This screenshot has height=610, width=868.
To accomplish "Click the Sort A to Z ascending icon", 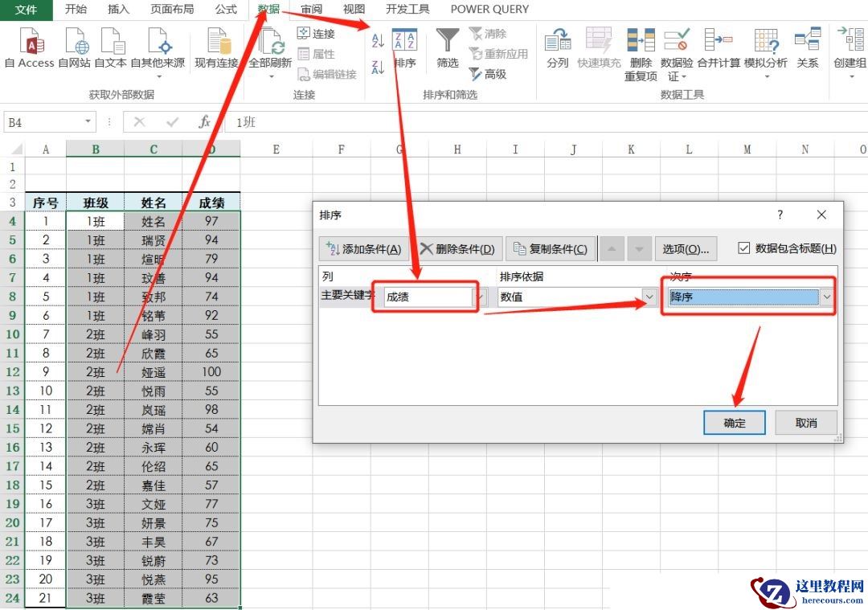I will [x=378, y=41].
